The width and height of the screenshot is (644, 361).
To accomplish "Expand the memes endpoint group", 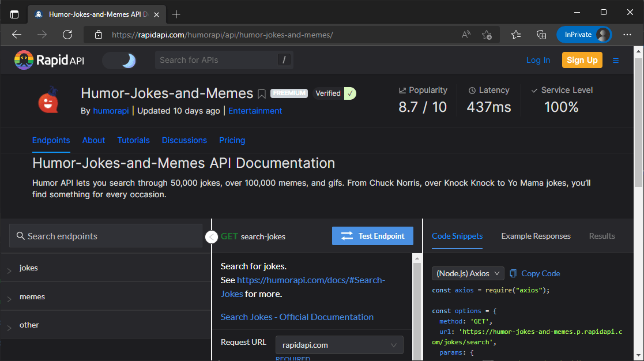I will [106, 296].
